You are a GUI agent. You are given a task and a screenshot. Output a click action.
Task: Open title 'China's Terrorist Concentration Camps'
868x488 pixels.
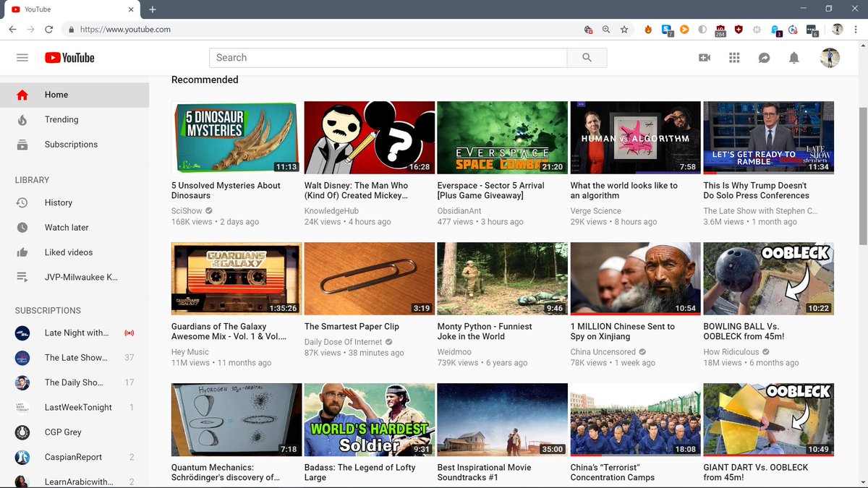(x=613, y=473)
